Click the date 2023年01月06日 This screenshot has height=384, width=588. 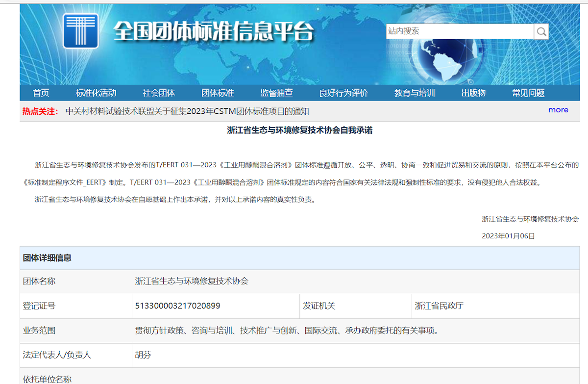coord(508,236)
